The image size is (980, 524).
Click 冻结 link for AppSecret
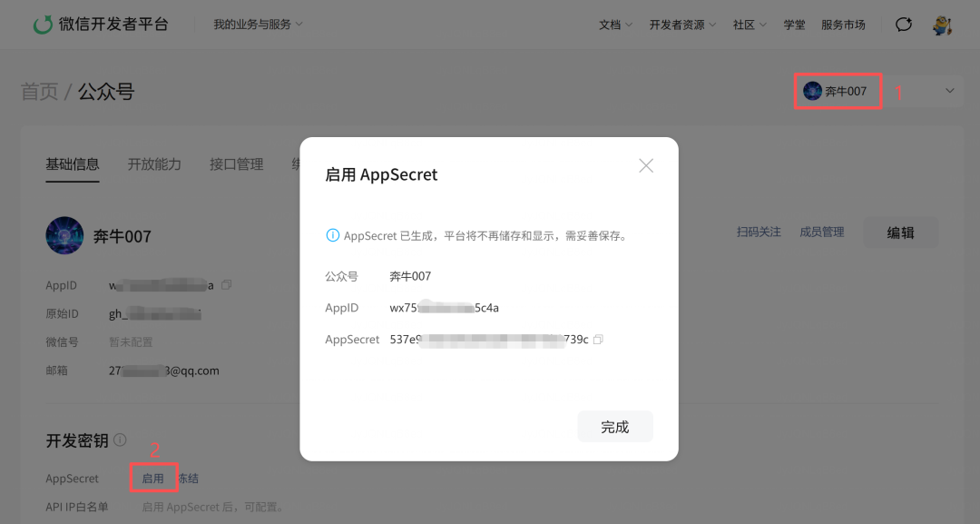point(188,479)
